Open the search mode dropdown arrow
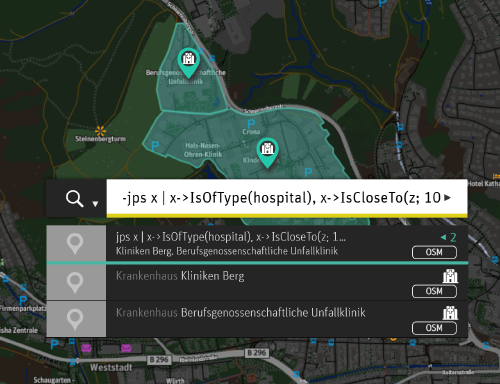The width and height of the screenshot is (500, 384). pos(95,204)
